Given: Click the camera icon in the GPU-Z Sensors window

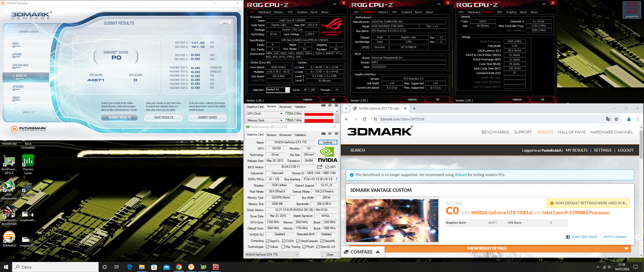Looking at the screenshot, I should pyautogui.click(x=324, y=106).
